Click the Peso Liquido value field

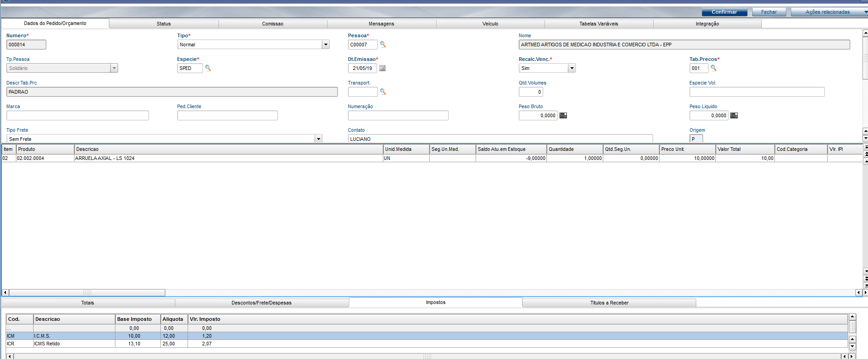pyautogui.click(x=709, y=115)
